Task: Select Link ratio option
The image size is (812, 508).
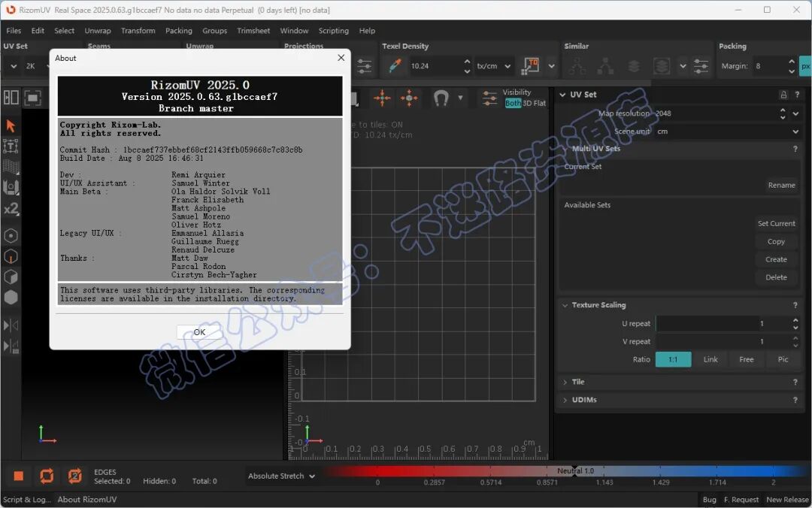Action: click(x=710, y=359)
